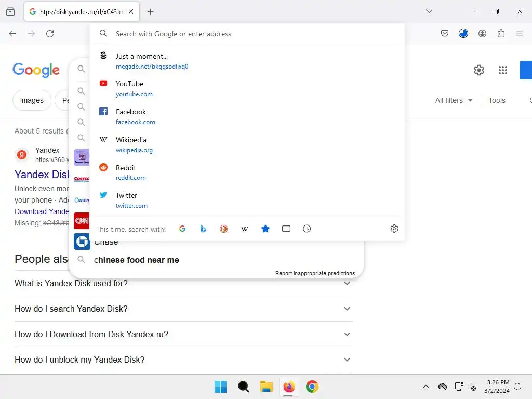
Task: Open the Firefox application menu
Action: [520, 33]
